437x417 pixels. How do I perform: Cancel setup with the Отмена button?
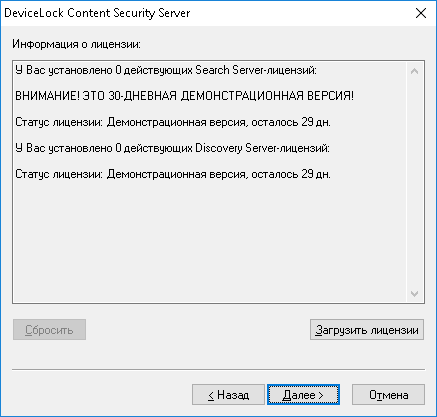[388, 395]
